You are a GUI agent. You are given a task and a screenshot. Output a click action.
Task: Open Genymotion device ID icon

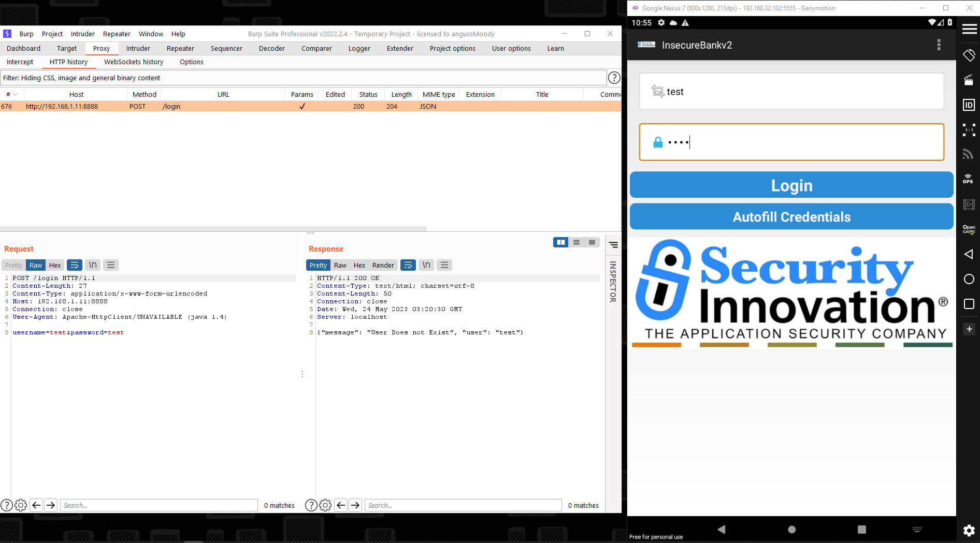tap(969, 105)
